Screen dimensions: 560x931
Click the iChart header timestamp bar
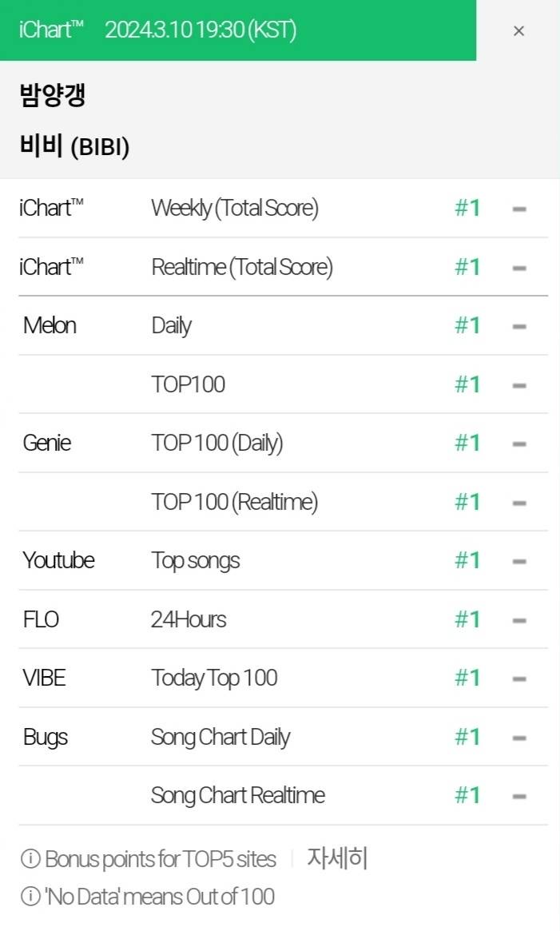coord(238,30)
